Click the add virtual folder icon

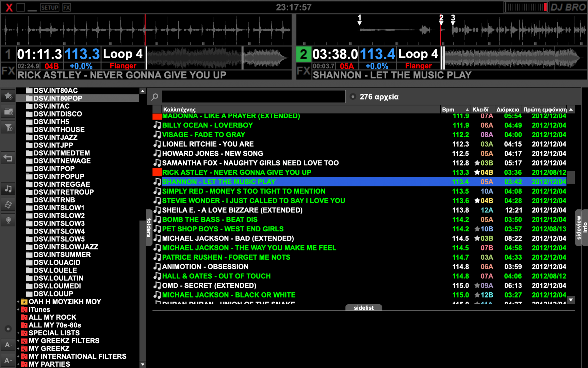tap(8, 112)
